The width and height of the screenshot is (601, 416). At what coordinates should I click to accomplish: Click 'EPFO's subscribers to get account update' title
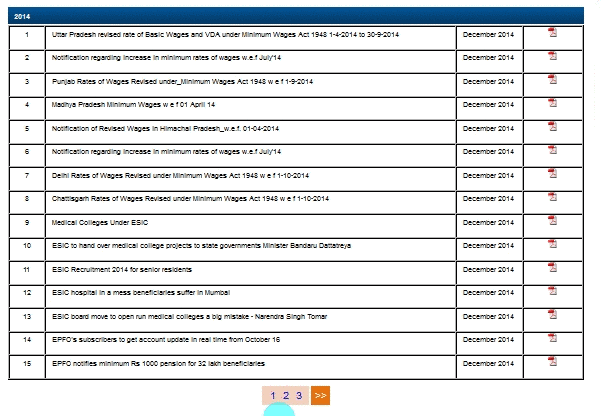pyautogui.click(x=166, y=340)
